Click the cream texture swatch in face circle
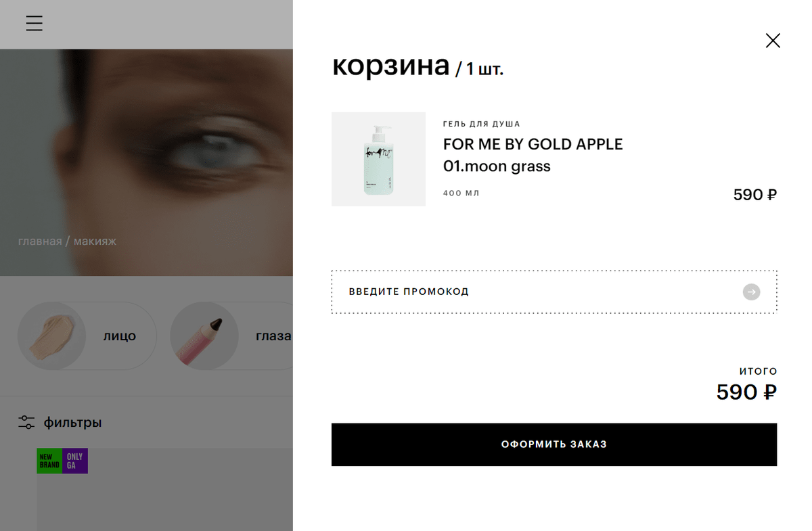 tap(51, 336)
